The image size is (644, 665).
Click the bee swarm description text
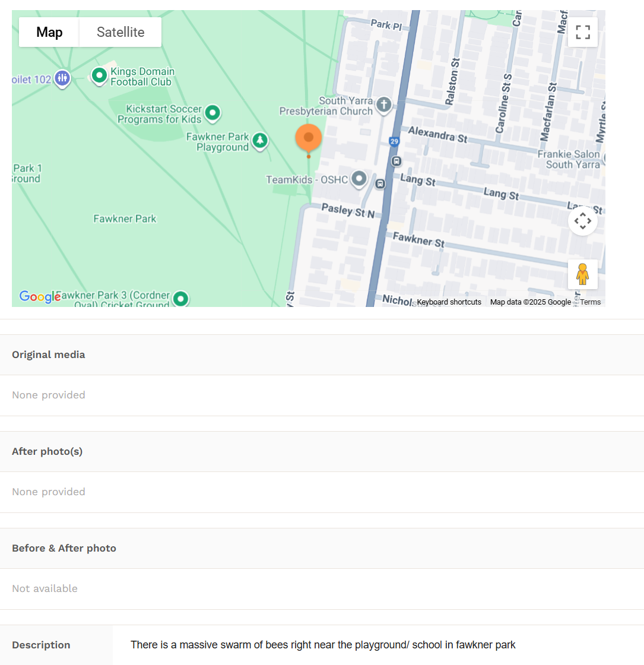323,645
